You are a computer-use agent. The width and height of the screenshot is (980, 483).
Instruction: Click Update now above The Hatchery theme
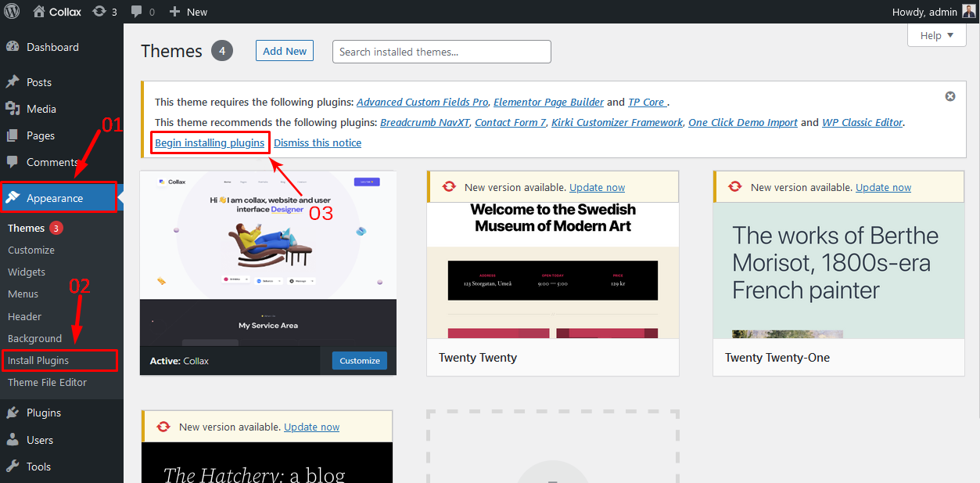click(x=311, y=427)
